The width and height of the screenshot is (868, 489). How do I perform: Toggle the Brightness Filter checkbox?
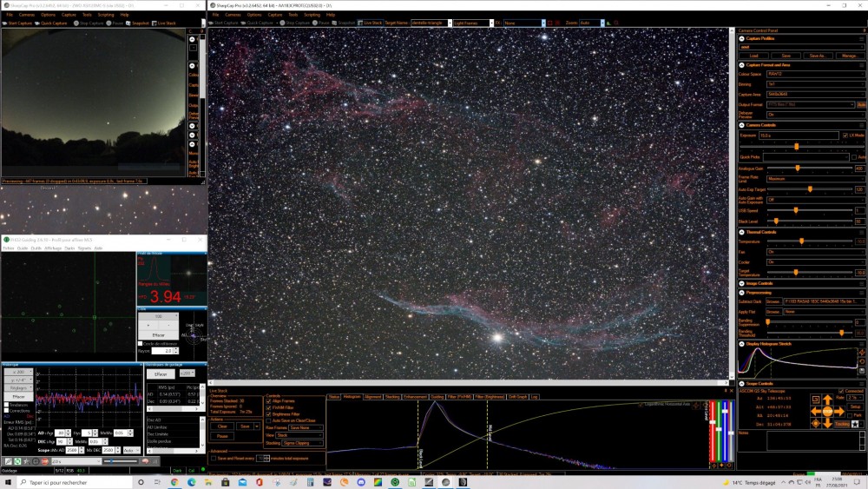click(268, 414)
